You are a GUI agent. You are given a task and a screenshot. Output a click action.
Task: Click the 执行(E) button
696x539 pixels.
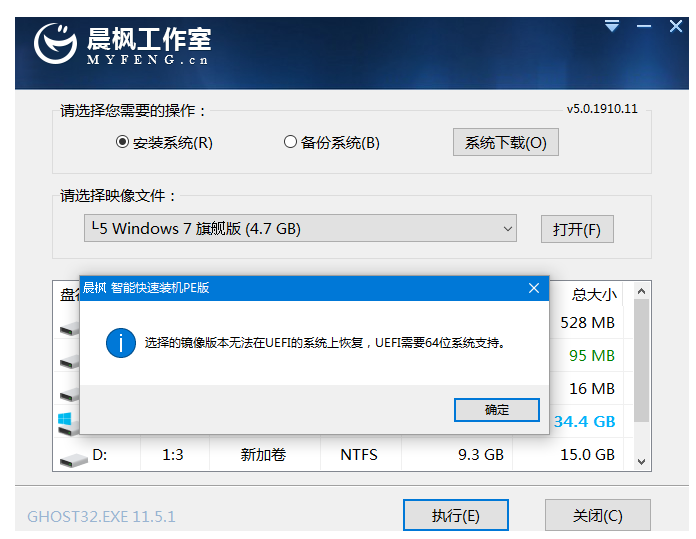click(456, 515)
